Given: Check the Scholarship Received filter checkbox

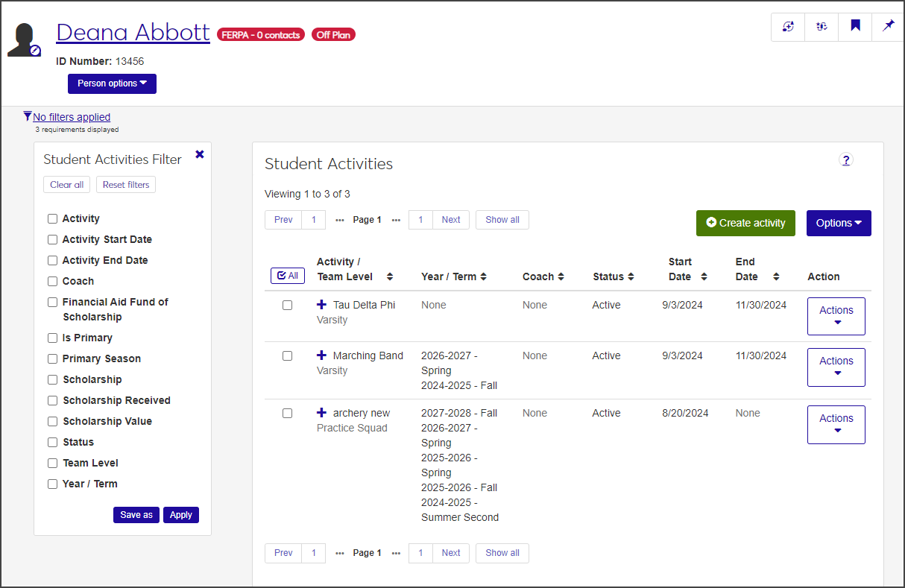Looking at the screenshot, I should [x=53, y=400].
